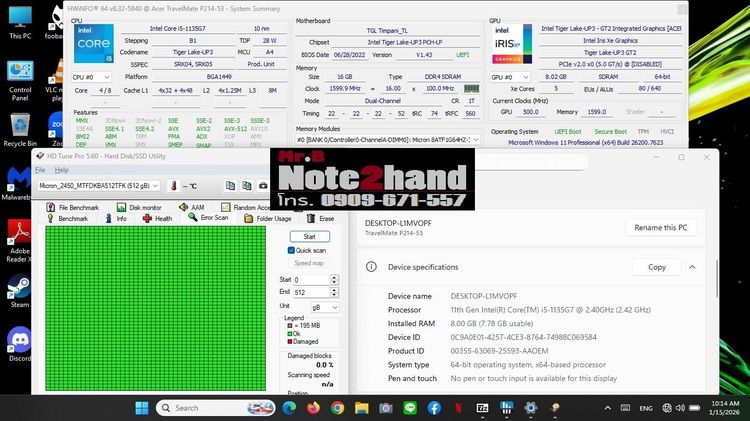
Task: Click the taskbar Search box
Action: coord(216,408)
